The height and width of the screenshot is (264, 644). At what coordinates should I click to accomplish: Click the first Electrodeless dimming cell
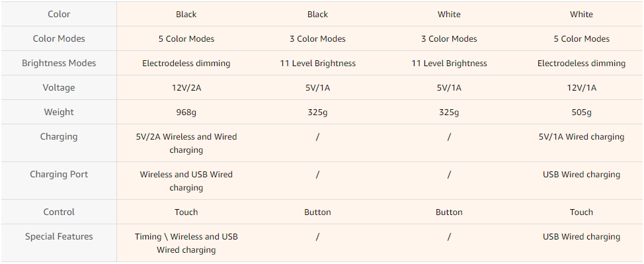tap(186, 63)
